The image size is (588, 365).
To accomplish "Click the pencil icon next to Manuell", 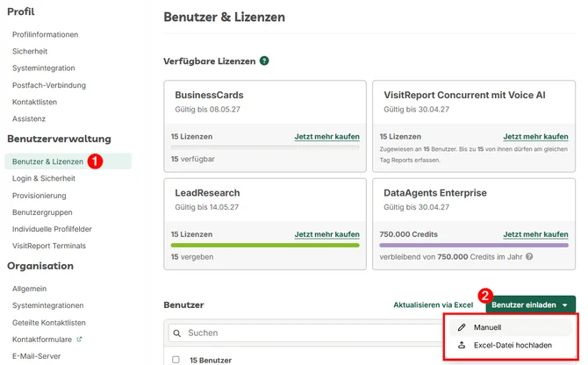I will [462, 327].
